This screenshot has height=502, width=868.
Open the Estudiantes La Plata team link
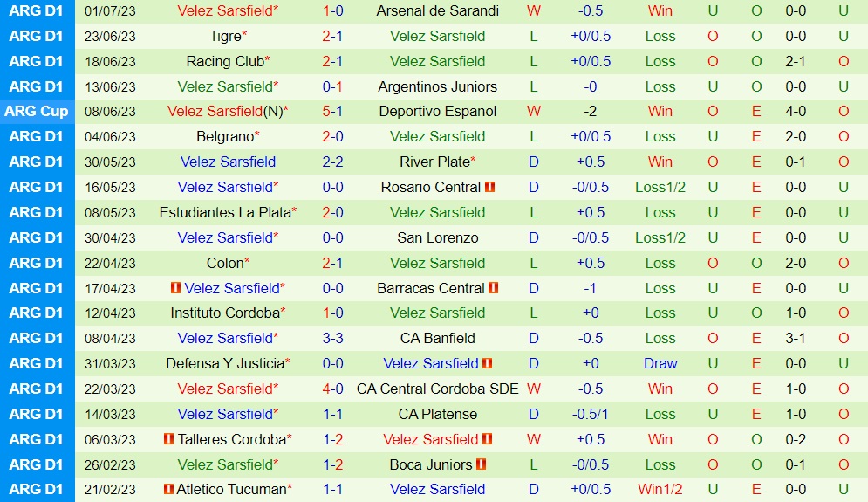point(224,212)
